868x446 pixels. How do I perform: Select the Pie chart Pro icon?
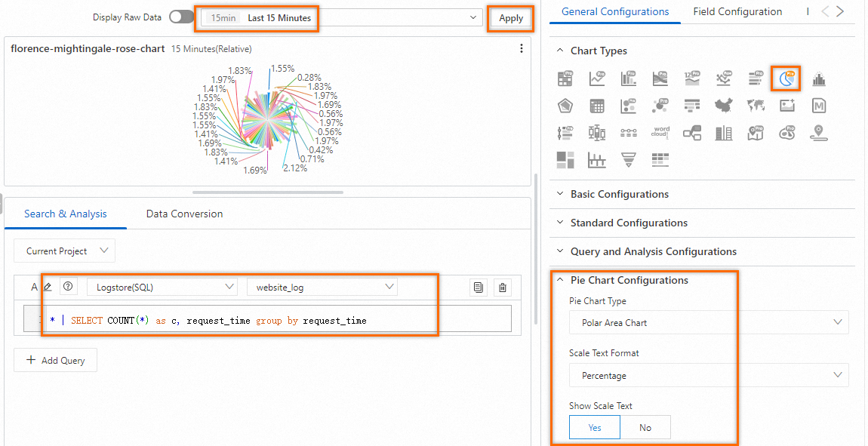pyautogui.click(x=786, y=79)
